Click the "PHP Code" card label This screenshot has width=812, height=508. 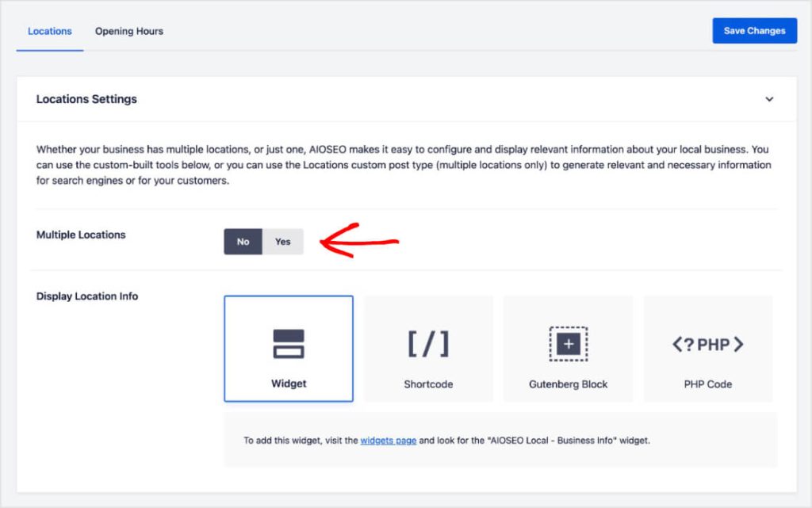point(707,384)
